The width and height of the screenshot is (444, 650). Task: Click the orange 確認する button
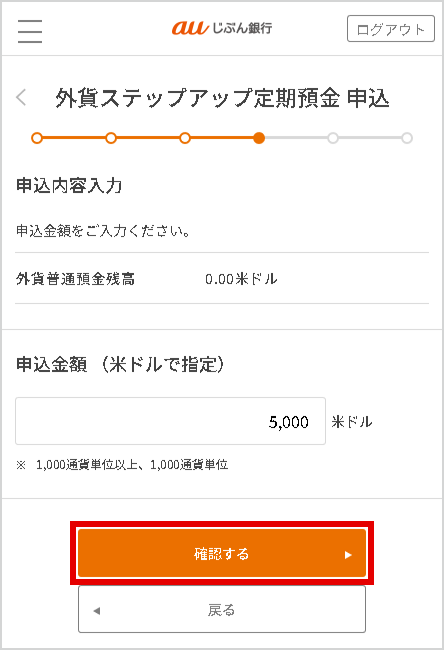tap(222, 553)
